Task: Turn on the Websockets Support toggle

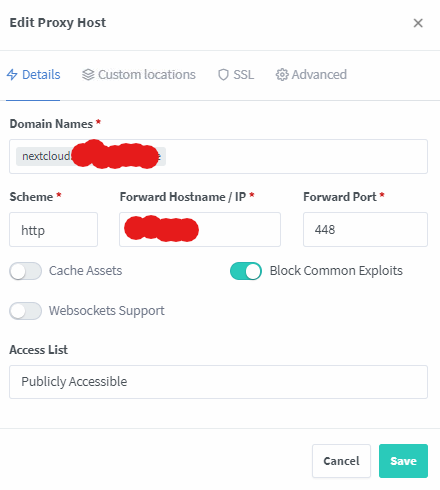Action: tap(26, 311)
